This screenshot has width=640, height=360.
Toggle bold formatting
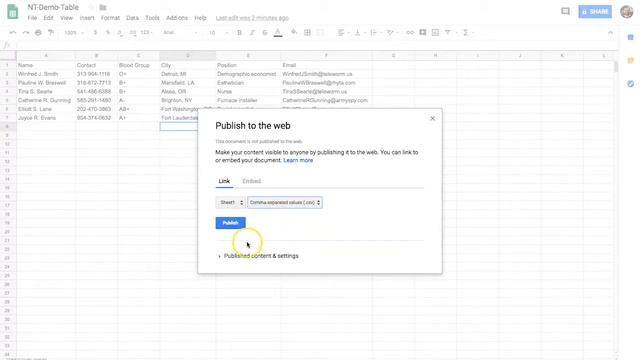239,33
